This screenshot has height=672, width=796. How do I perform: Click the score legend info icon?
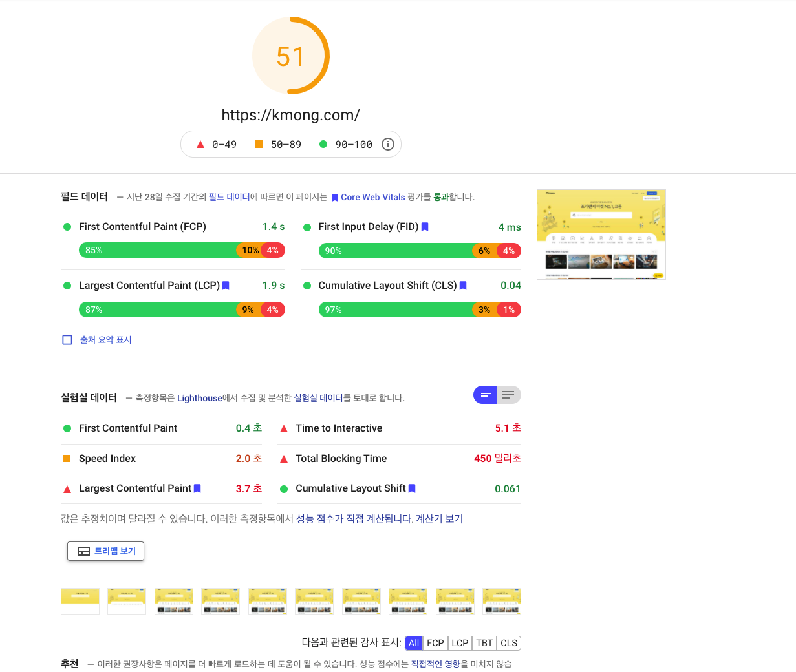[x=388, y=144]
